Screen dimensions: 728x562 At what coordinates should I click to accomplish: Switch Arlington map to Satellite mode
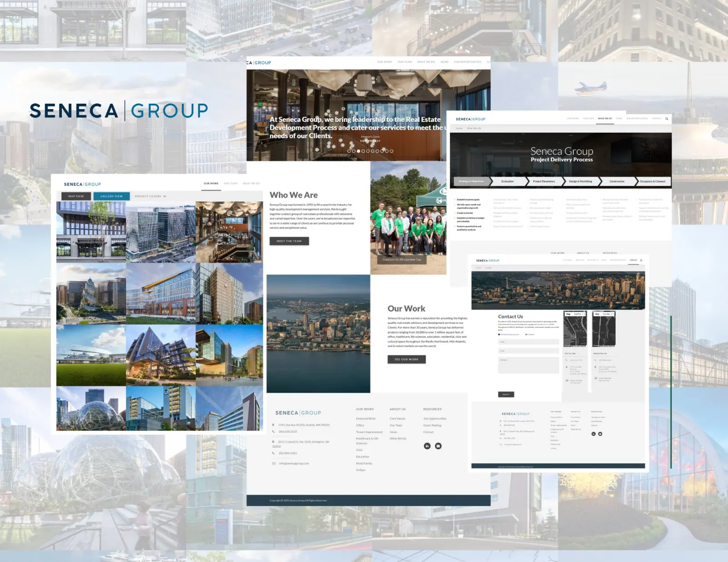(x=606, y=314)
